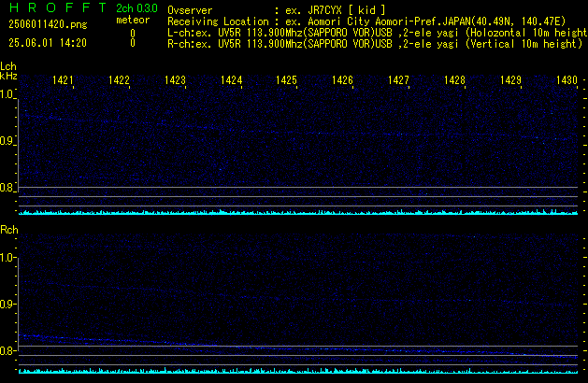
Task: Click the Observer line 'ex. JR7CYX [ kid ]'
Action: (336, 10)
